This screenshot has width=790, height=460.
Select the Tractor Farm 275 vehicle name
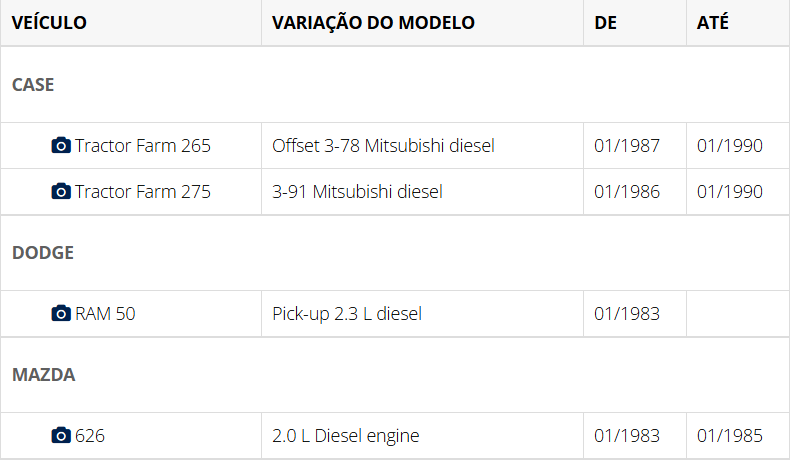(143, 192)
